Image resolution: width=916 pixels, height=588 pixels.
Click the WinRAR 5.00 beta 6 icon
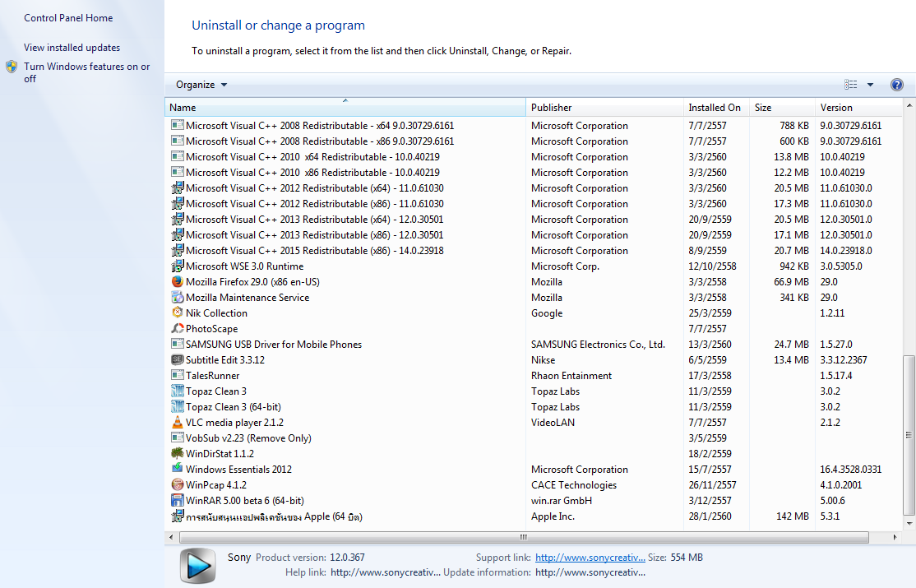(177, 500)
